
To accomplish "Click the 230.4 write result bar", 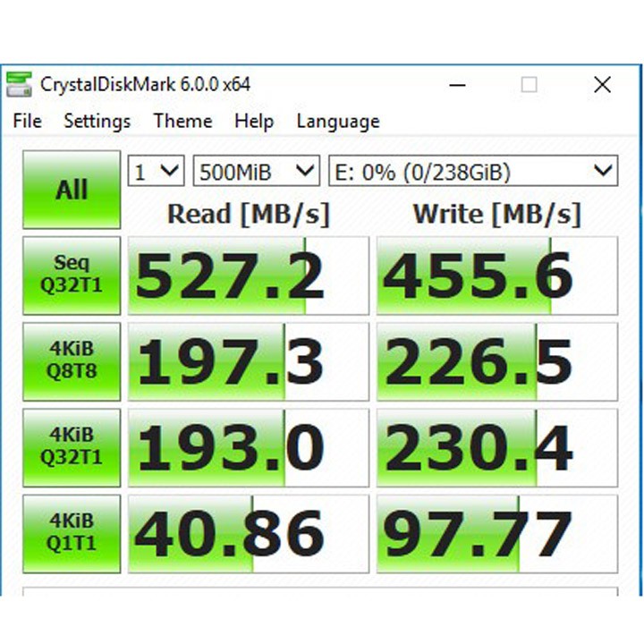I will coord(496,448).
